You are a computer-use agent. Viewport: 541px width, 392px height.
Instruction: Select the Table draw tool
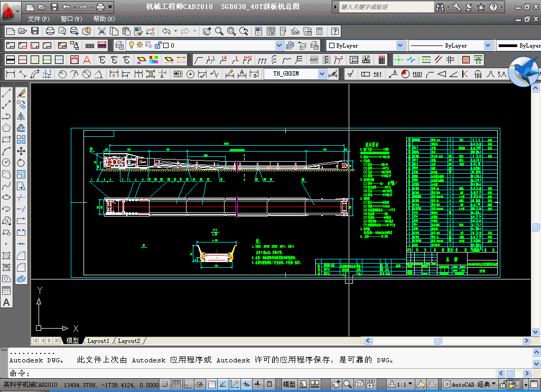click(x=6, y=291)
